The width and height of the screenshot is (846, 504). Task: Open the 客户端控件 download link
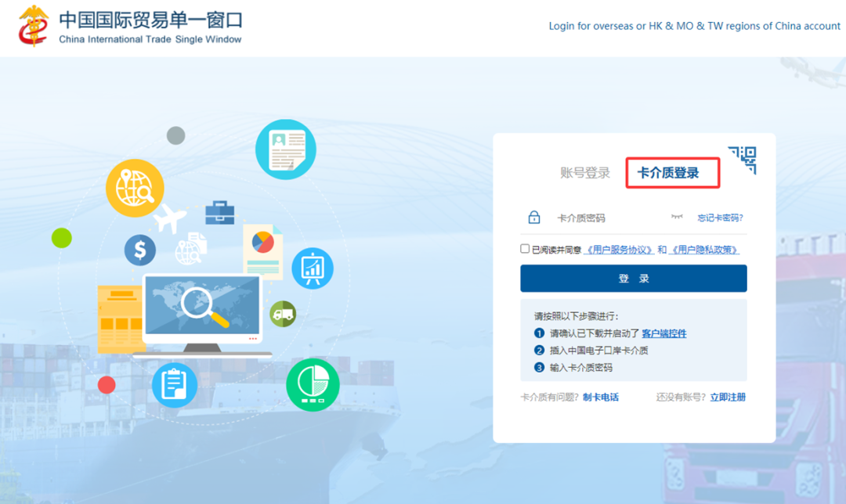[x=663, y=333]
